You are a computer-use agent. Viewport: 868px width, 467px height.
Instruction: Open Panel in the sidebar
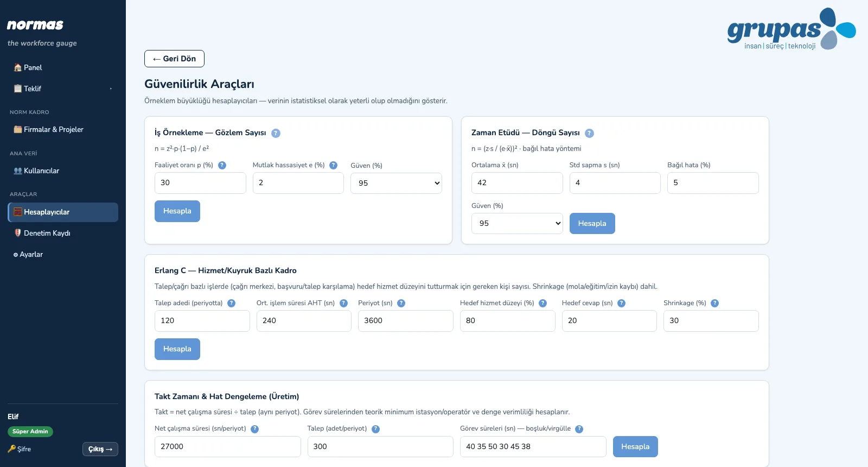click(63, 67)
